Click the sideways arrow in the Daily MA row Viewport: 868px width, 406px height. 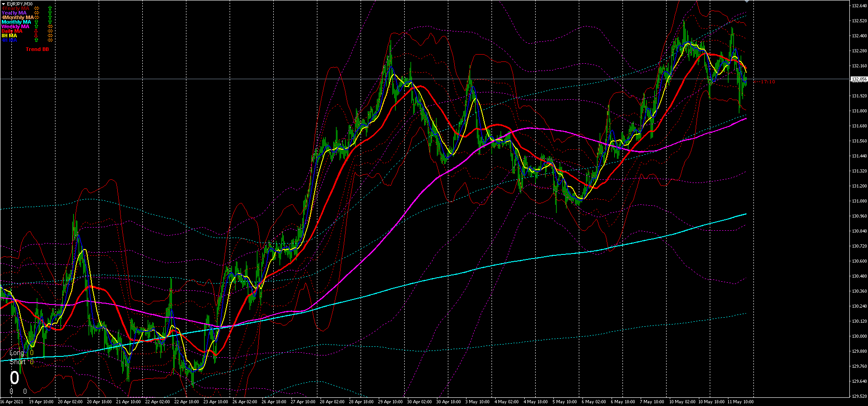pyautogui.click(x=50, y=31)
